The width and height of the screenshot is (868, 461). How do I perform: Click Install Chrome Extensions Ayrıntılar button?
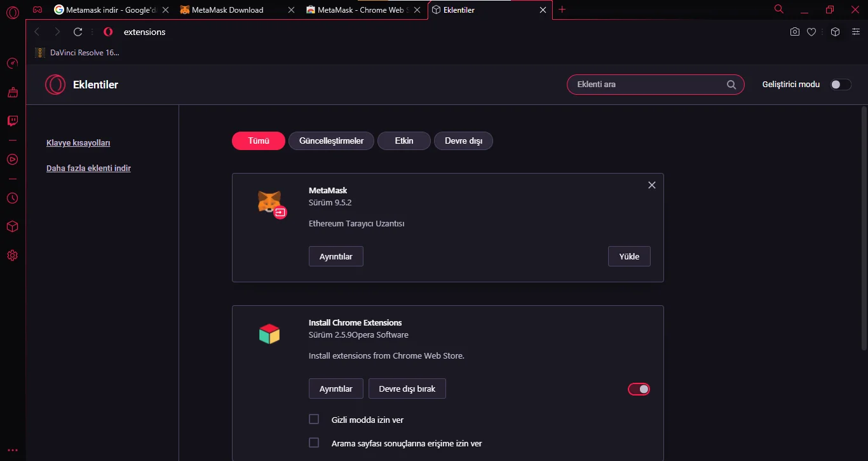click(336, 389)
